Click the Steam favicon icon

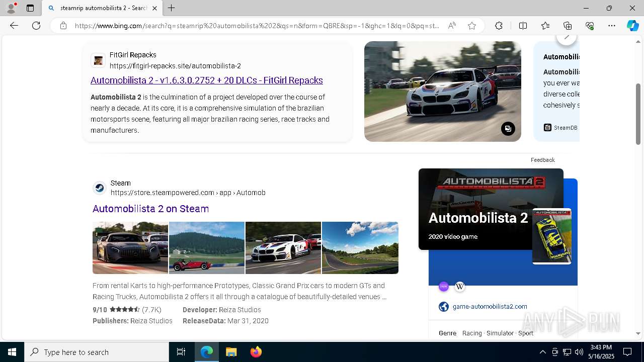coord(100,188)
